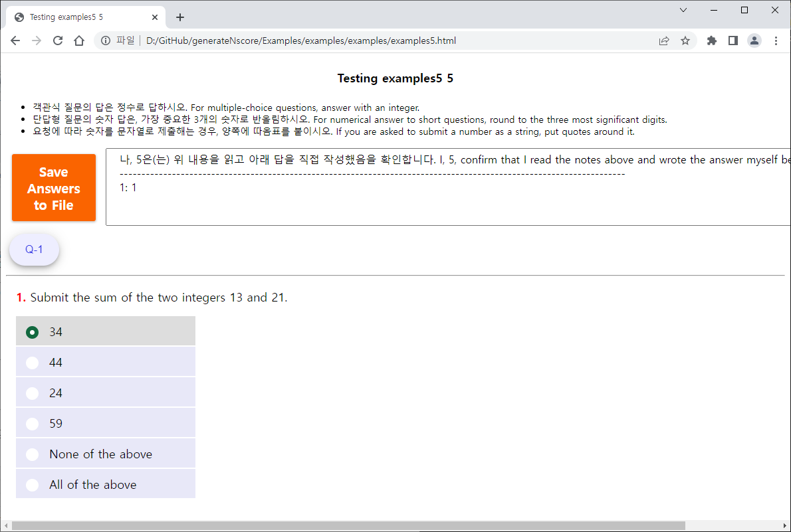Open the tab search dropdown chevron
Viewport: 791px width, 532px height.
(683, 10)
